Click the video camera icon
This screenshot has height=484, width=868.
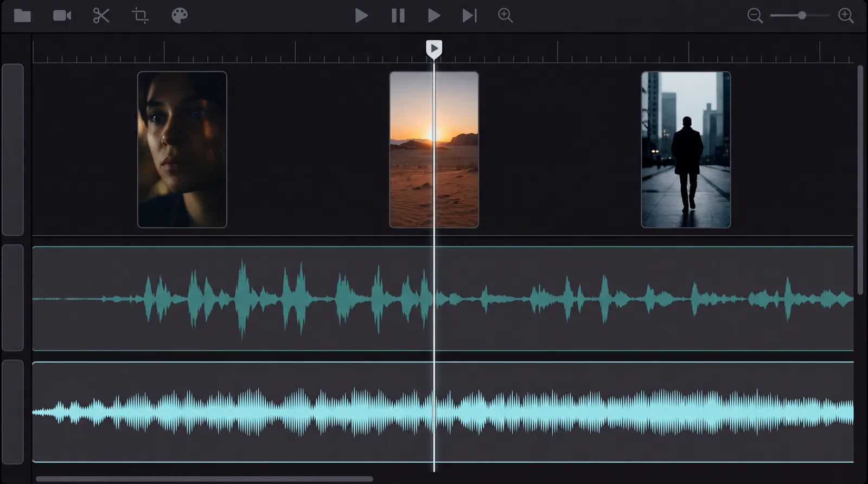[x=62, y=15]
